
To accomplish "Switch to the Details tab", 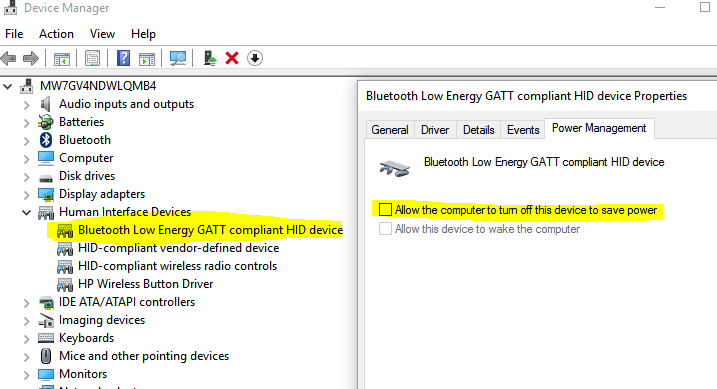I will tap(479, 130).
